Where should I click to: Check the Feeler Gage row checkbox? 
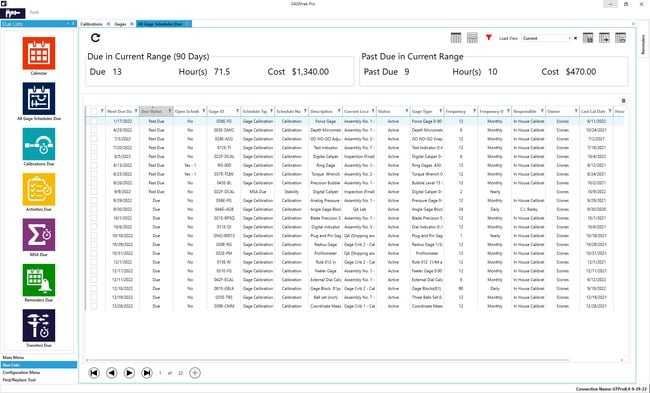tap(94, 271)
